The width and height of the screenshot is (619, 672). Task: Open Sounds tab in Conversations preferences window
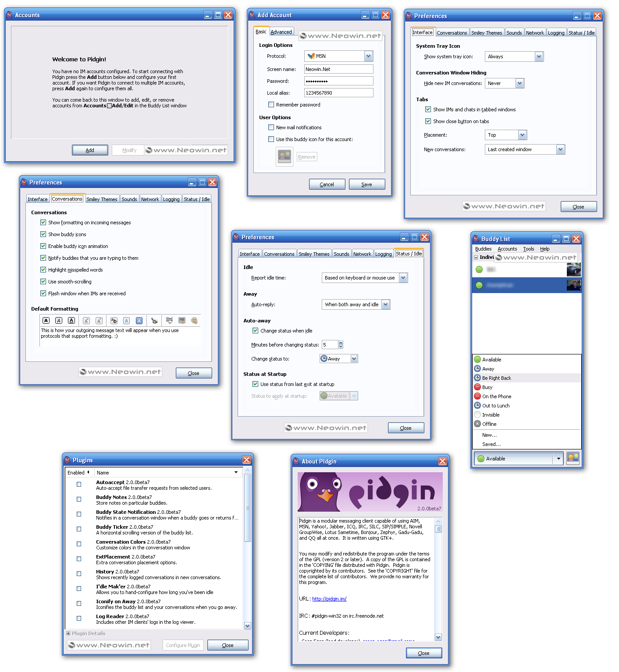[x=129, y=199]
